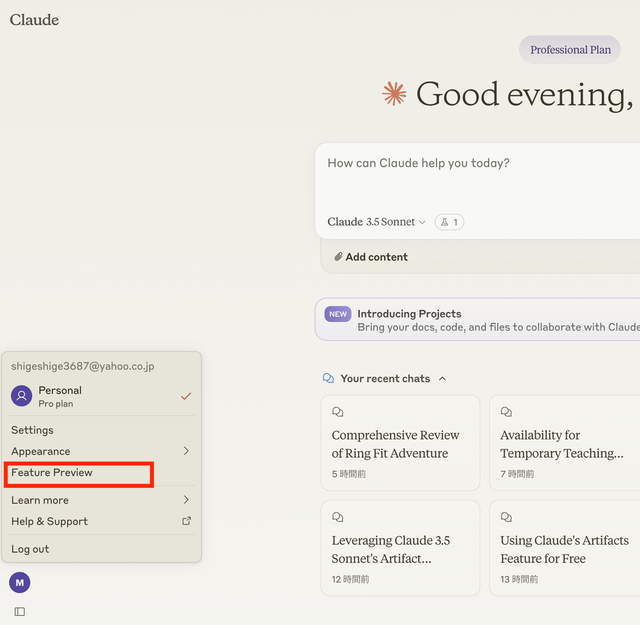
Task: Open Help & Support link
Action: (x=101, y=521)
